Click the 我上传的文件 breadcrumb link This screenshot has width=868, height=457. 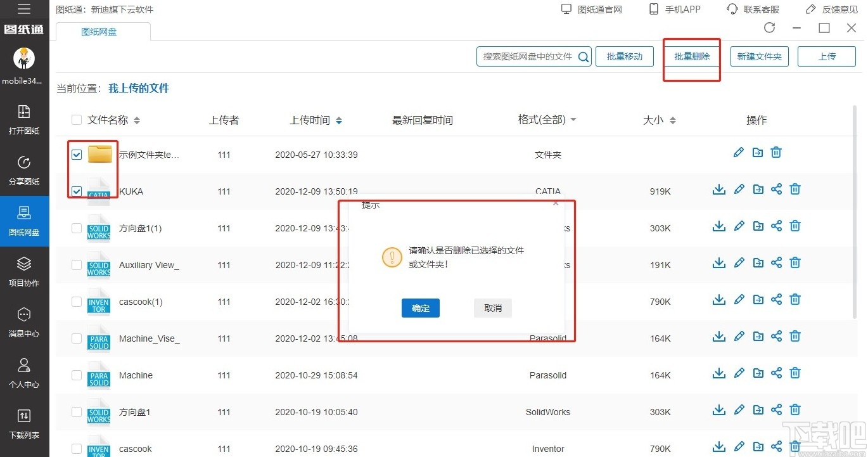137,88
